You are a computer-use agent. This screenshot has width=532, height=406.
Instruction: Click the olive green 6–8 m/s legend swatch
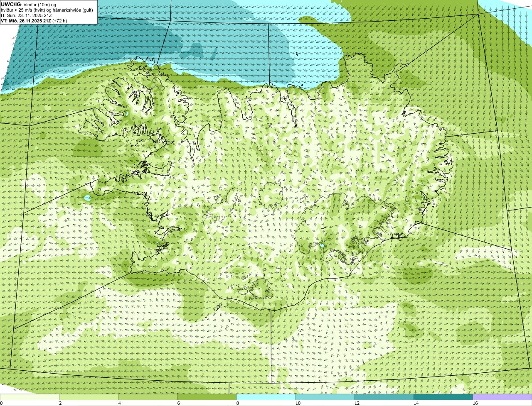click(x=207, y=397)
